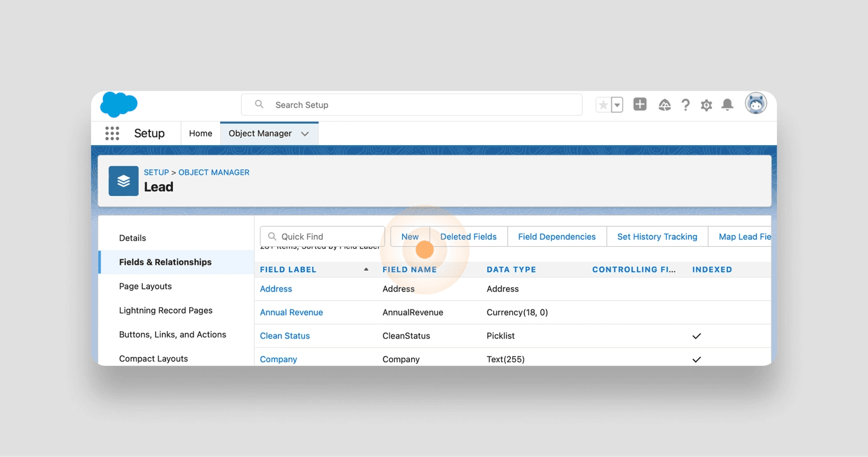Click the Salesforce cloud logo
Image resolution: width=868 pixels, height=457 pixels.
click(x=118, y=104)
